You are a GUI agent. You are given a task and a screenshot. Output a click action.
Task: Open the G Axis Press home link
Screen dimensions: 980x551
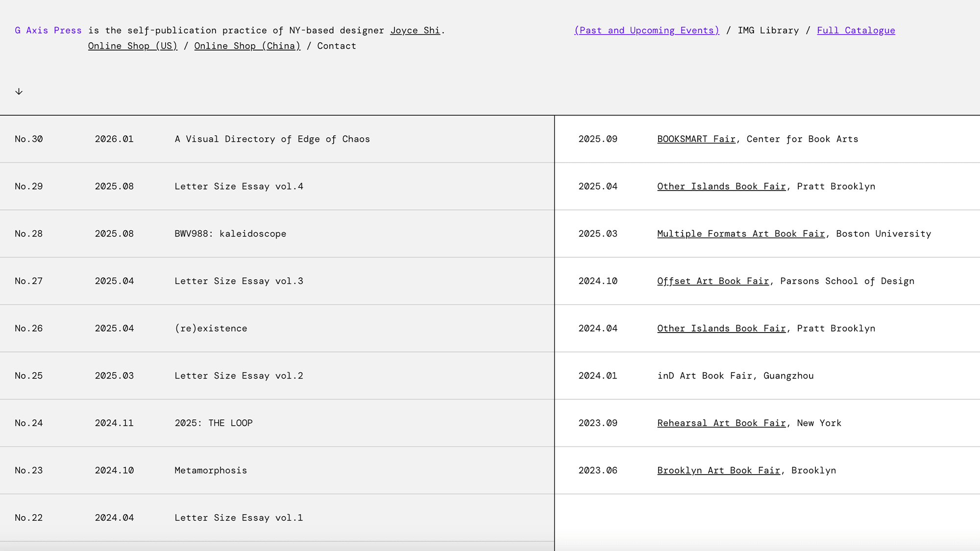tap(48, 30)
